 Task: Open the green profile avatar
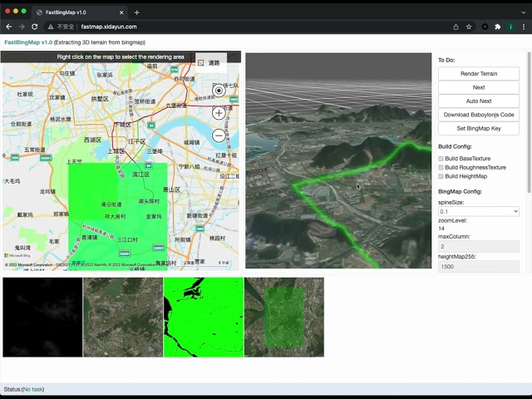(510, 27)
